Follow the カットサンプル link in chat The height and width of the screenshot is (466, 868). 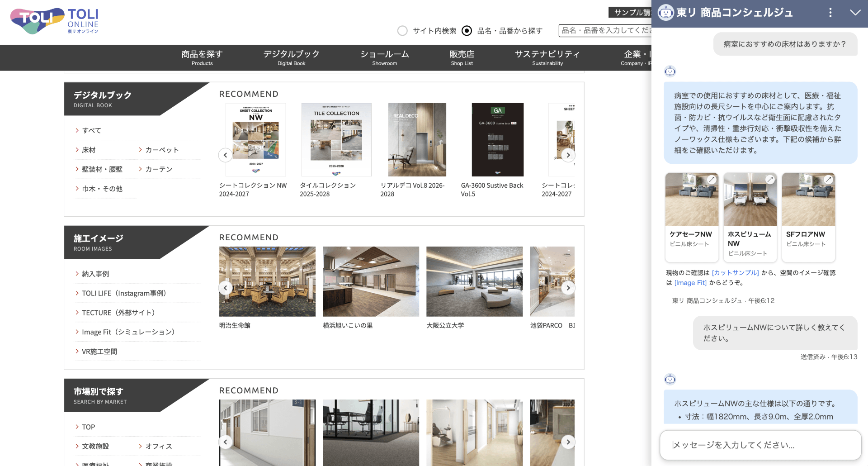(736, 273)
